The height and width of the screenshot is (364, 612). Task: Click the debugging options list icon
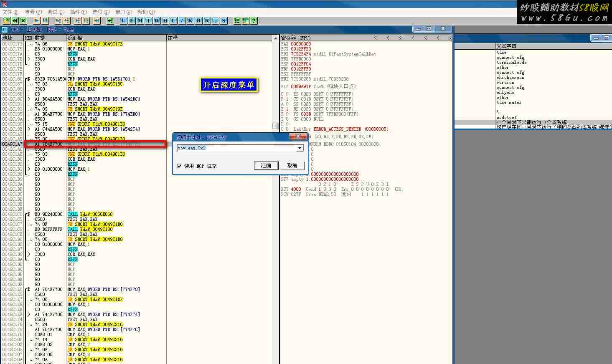[237, 20]
